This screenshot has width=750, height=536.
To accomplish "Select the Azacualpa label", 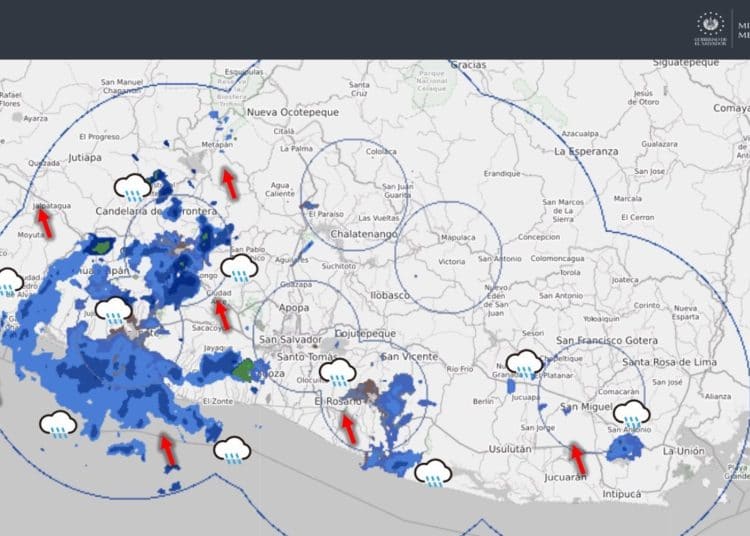I will (580, 134).
